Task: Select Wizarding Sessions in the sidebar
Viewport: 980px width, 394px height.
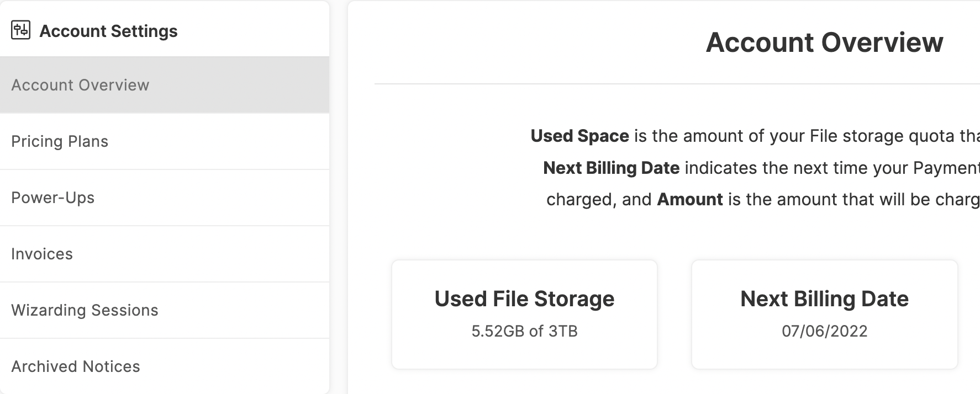Action: tap(165, 310)
